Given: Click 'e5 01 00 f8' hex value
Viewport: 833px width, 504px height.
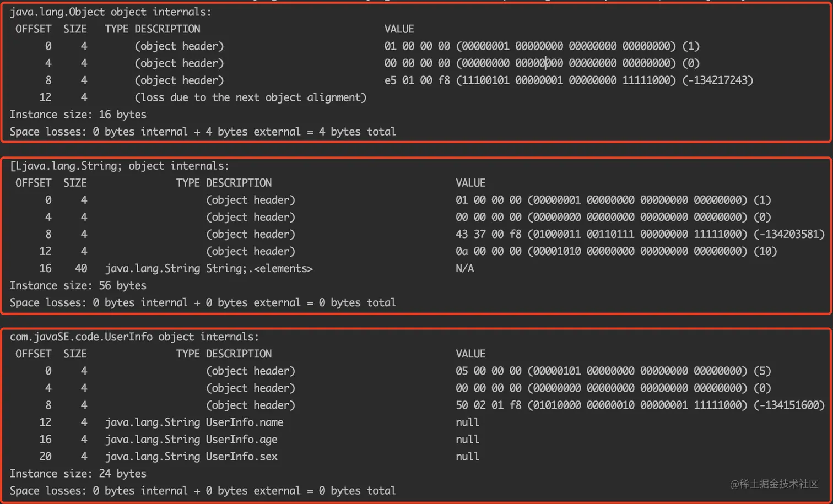Looking at the screenshot, I should (417, 80).
